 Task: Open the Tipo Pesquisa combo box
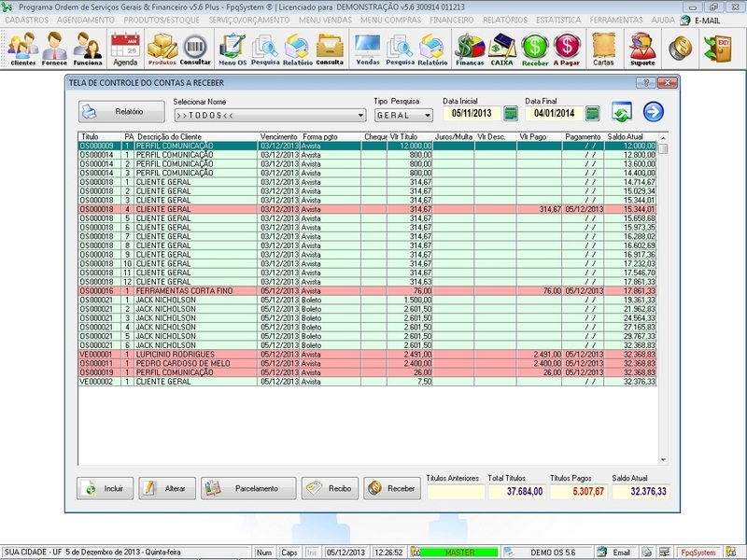click(x=427, y=116)
